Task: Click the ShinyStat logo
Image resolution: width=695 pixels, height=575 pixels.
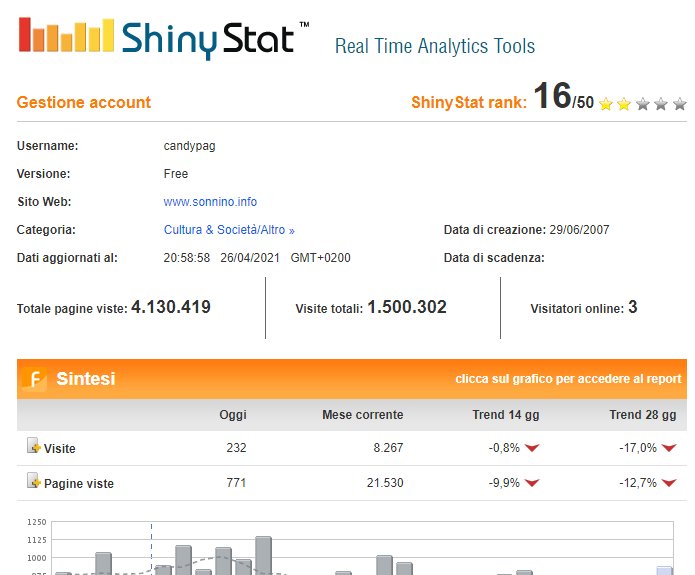Action: 164,38
